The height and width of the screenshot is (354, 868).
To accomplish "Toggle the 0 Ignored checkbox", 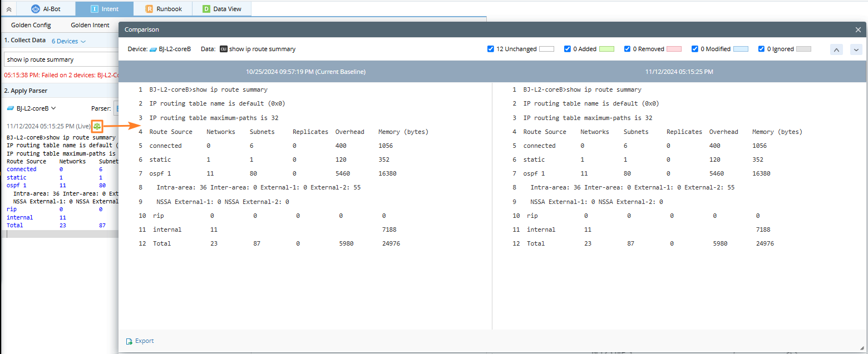I will [762, 49].
